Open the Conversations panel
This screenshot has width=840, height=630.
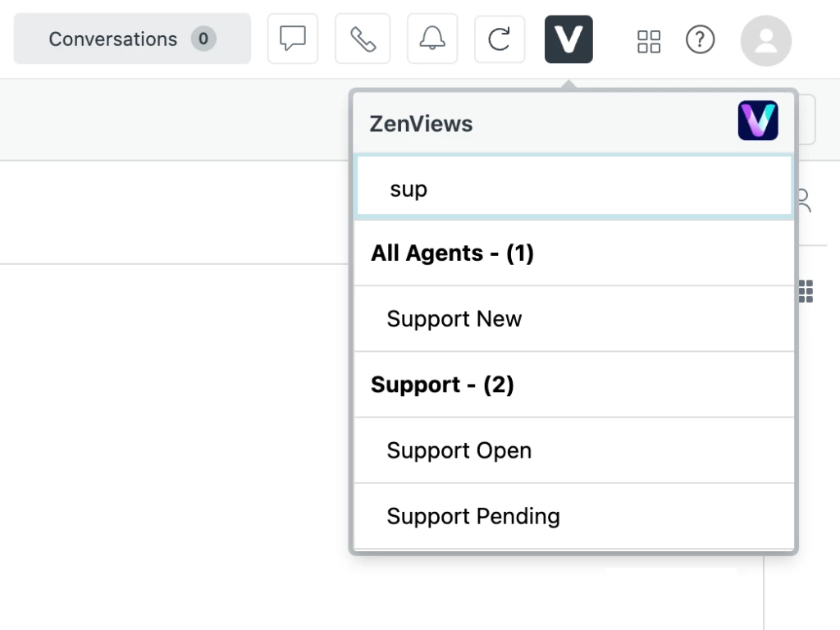pos(113,39)
